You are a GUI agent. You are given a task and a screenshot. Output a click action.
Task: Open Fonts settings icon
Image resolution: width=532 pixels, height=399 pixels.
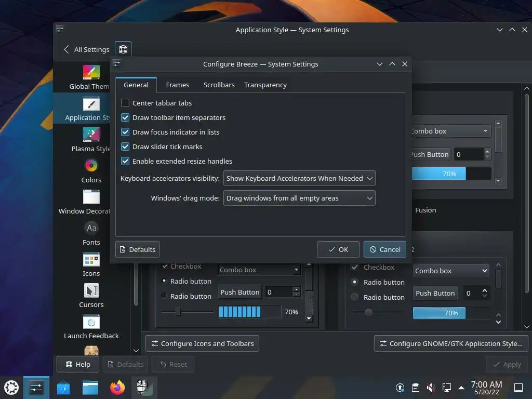(x=91, y=228)
